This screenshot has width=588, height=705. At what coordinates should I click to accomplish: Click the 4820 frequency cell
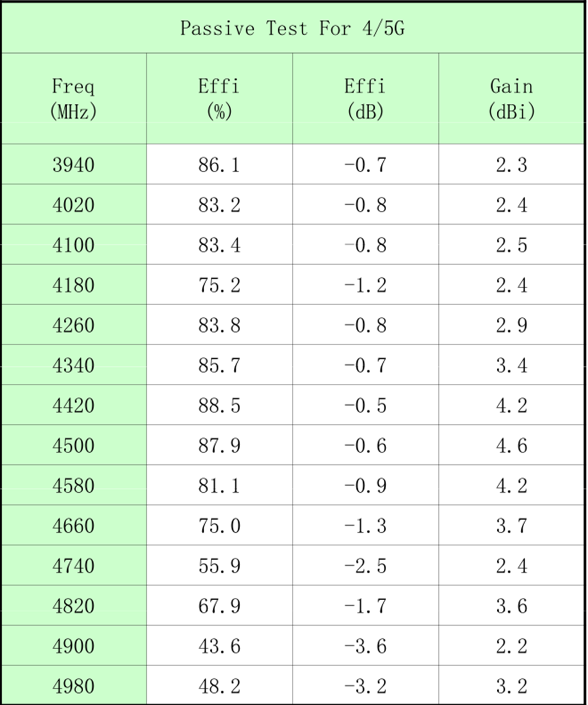[74, 606]
